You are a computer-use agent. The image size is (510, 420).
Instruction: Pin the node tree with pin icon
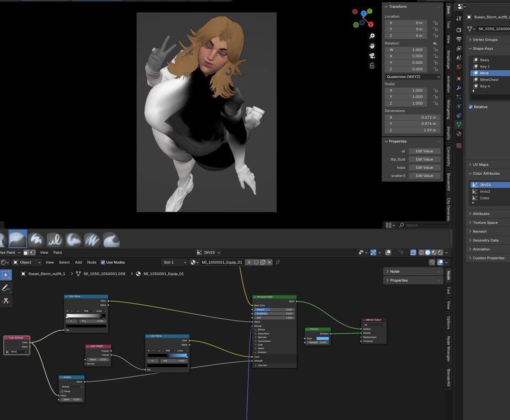[x=278, y=262]
